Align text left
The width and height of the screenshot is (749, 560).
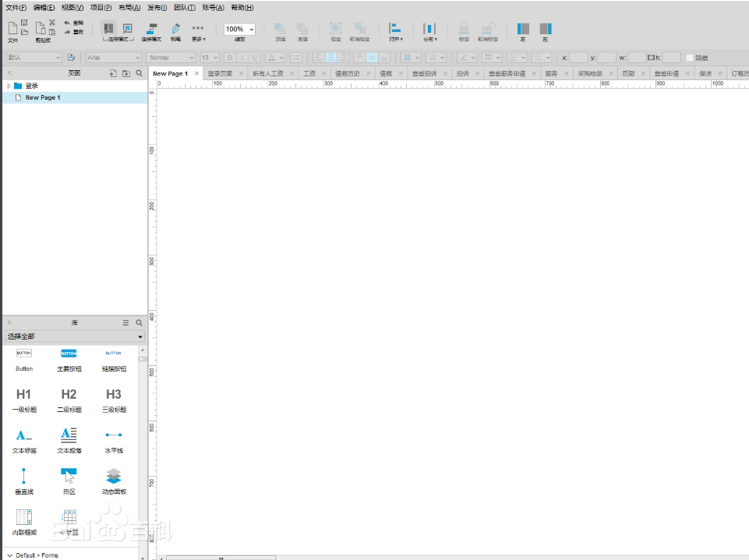[x=319, y=58]
